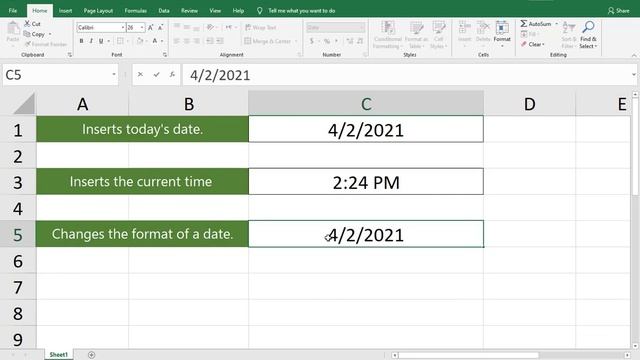Select the Sheet1 tab
The height and width of the screenshot is (360, 640).
tap(59, 355)
